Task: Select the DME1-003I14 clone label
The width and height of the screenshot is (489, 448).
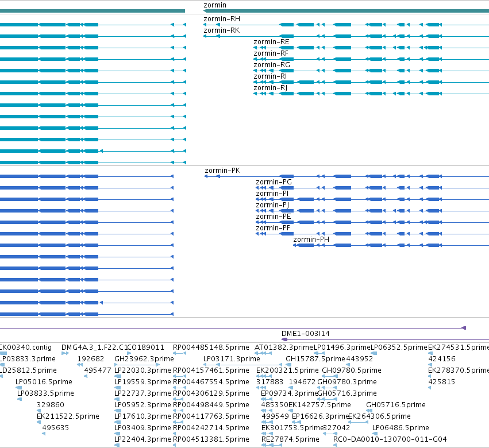Action: (x=305, y=334)
